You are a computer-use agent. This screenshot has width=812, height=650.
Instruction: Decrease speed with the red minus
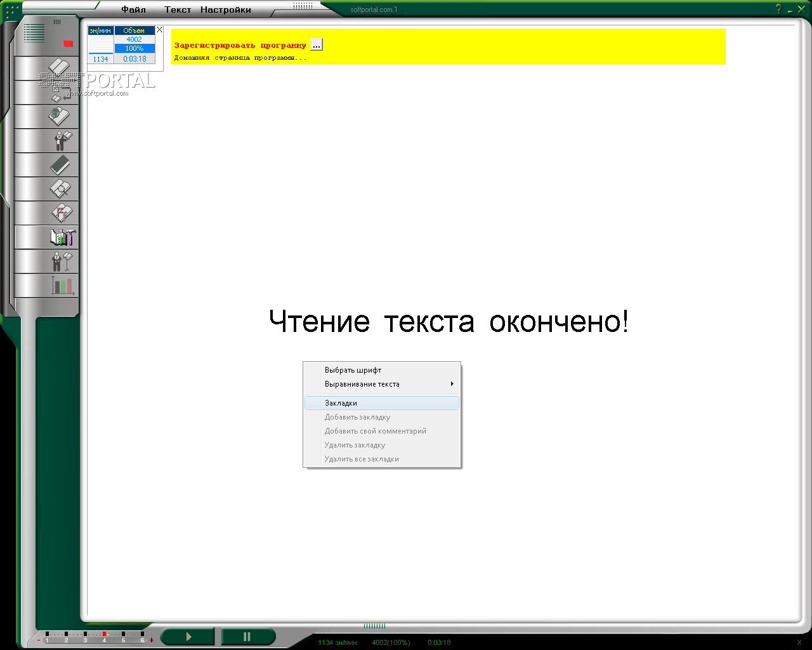pos(39,640)
